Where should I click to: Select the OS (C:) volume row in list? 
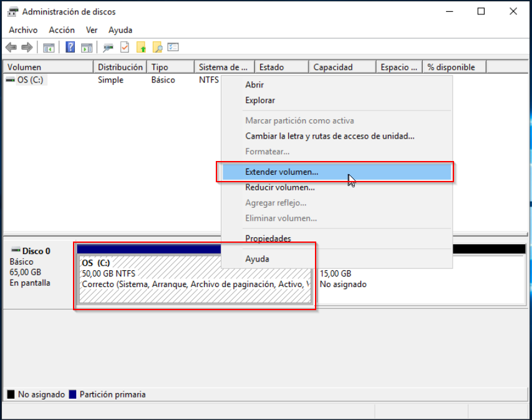pyautogui.click(x=30, y=80)
